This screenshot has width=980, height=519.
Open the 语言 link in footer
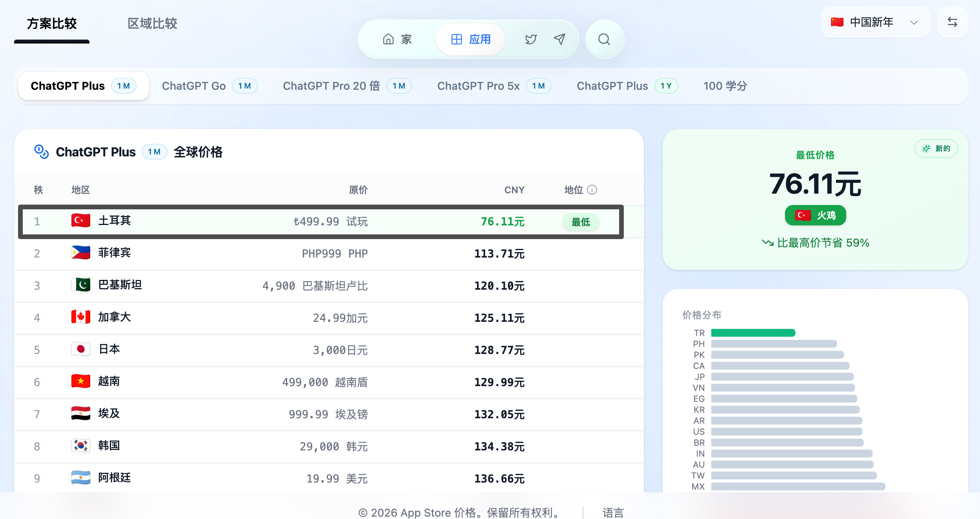click(x=613, y=512)
